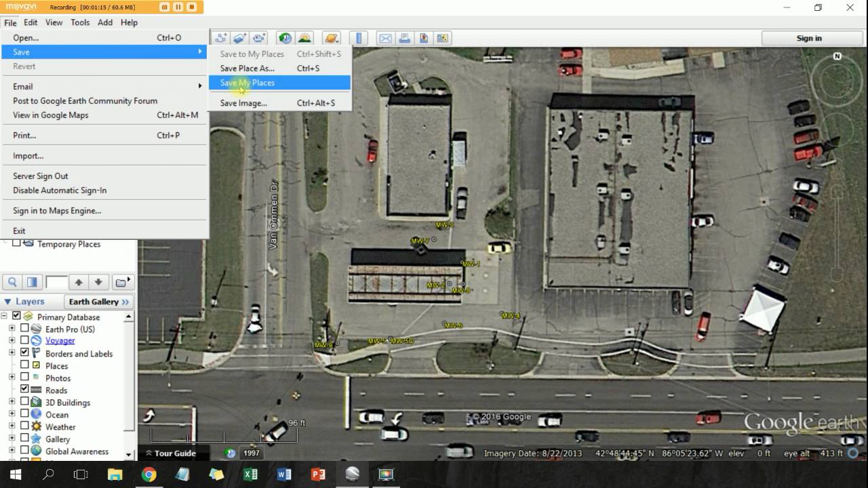Click the add folder icon button
Viewport: 868px width, 488px height.
122,282
